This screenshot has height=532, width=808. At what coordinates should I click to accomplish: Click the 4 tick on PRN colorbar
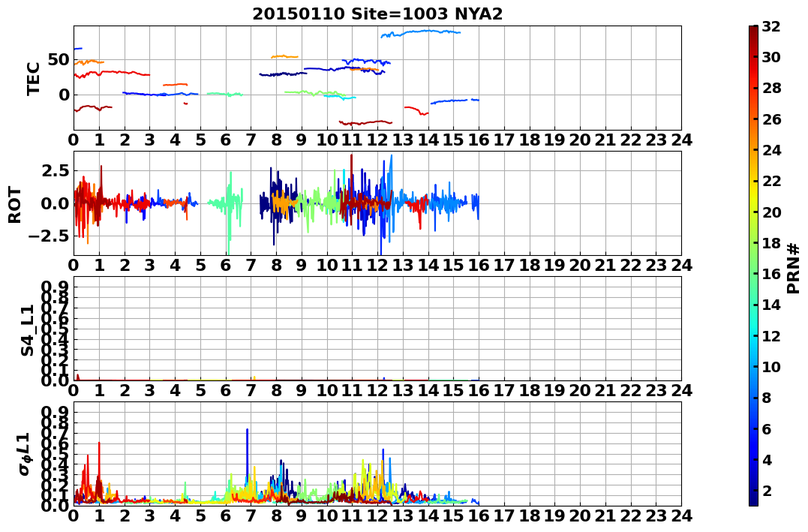tap(767, 459)
